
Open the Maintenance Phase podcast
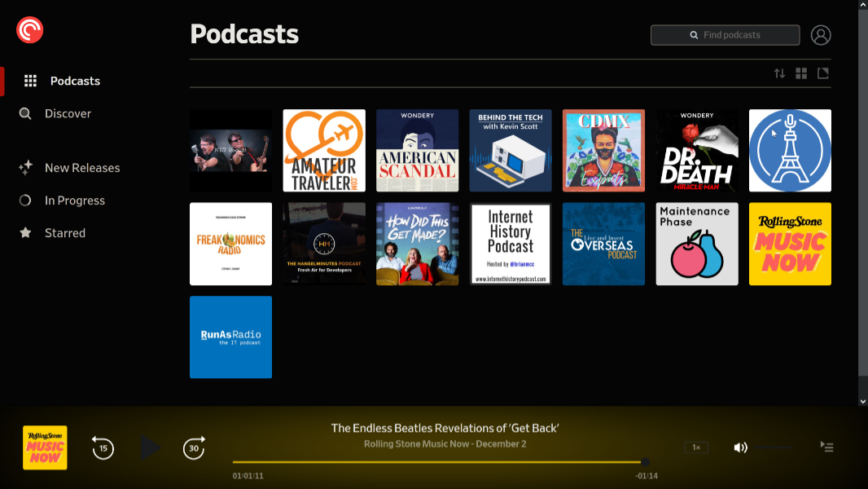[697, 244]
